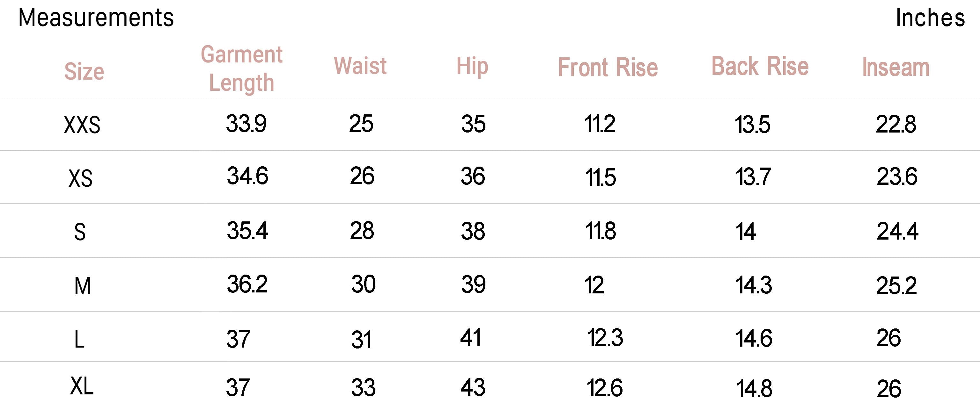The width and height of the screenshot is (980, 410).
Task: Click the XL size row label
Action: click(x=82, y=387)
